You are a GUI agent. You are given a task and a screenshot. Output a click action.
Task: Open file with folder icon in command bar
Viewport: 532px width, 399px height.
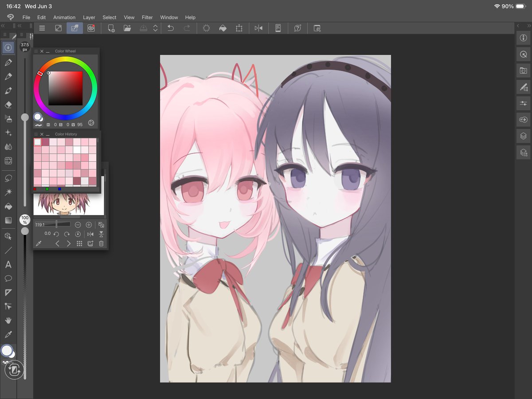click(x=127, y=28)
